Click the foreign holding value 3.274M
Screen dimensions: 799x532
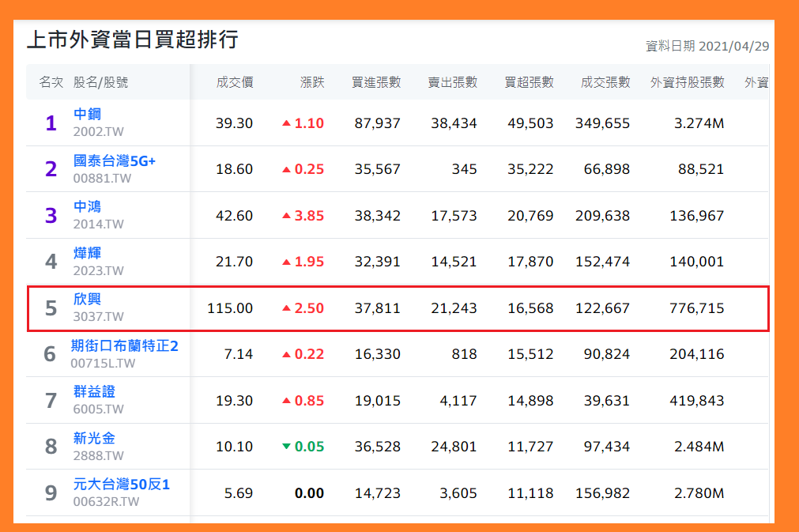point(699,123)
